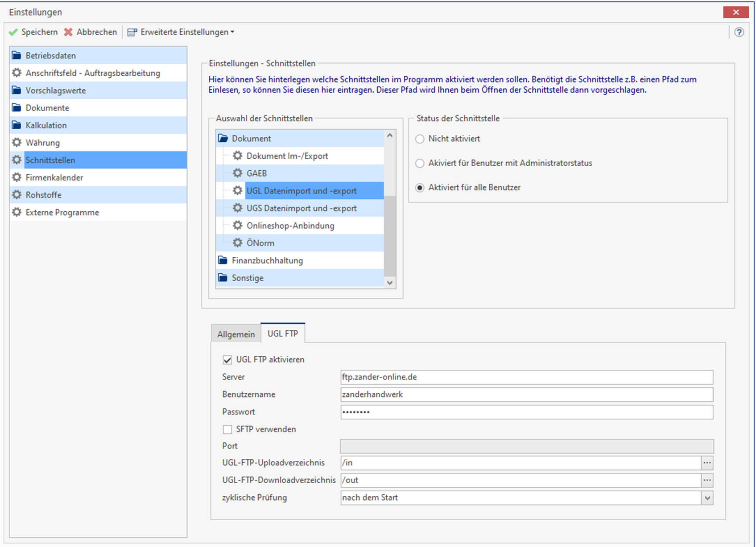Click the Schnittstellen list scrollbar down arrow
The width and height of the screenshot is (756, 547).
point(390,283)
